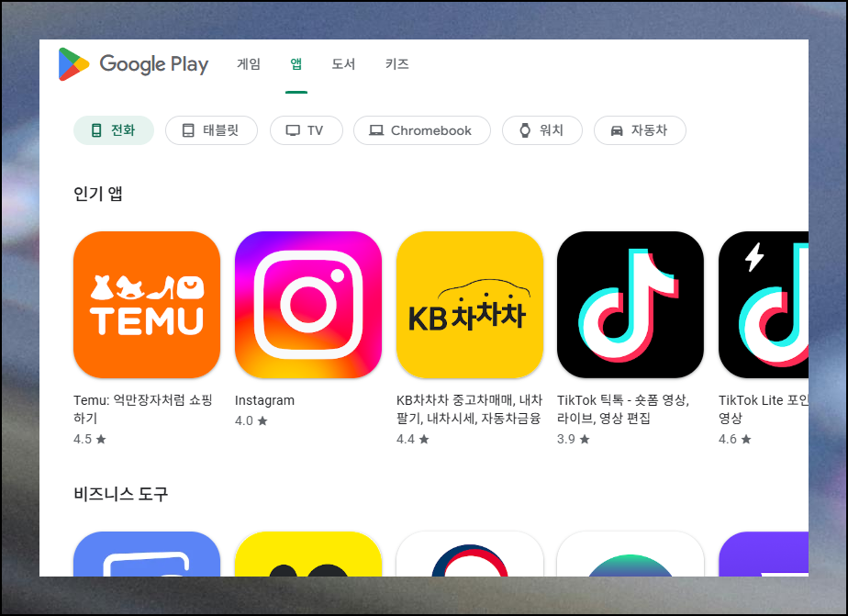The image size is (848, 616).
Task: Filter apps by TV
Action: [x=307, y=130]
